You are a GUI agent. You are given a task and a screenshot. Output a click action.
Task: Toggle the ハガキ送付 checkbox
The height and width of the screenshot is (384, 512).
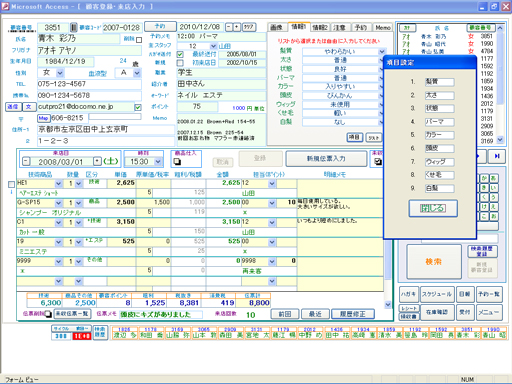(180, 54)
